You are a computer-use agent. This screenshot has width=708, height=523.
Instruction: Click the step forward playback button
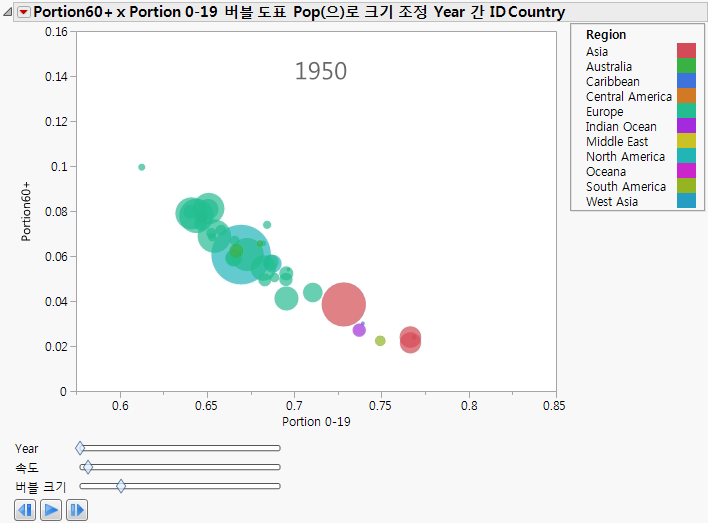tap(77, 511)
